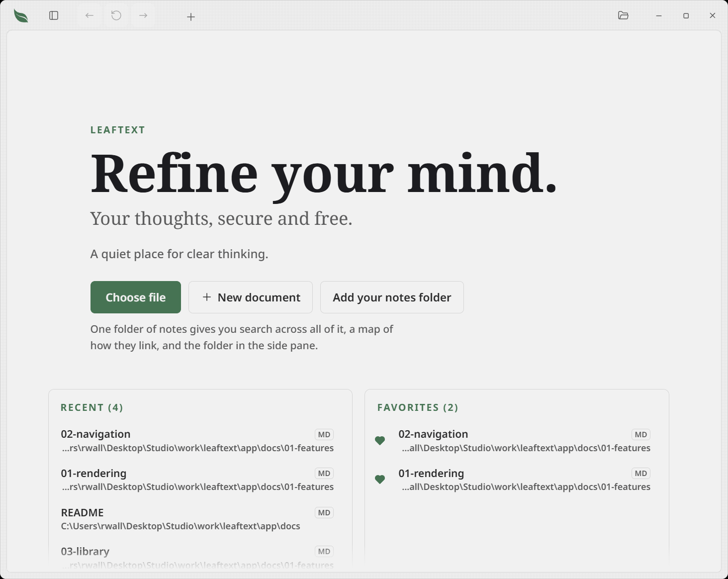
Task: Create a New document
Action: click(251, 297)
